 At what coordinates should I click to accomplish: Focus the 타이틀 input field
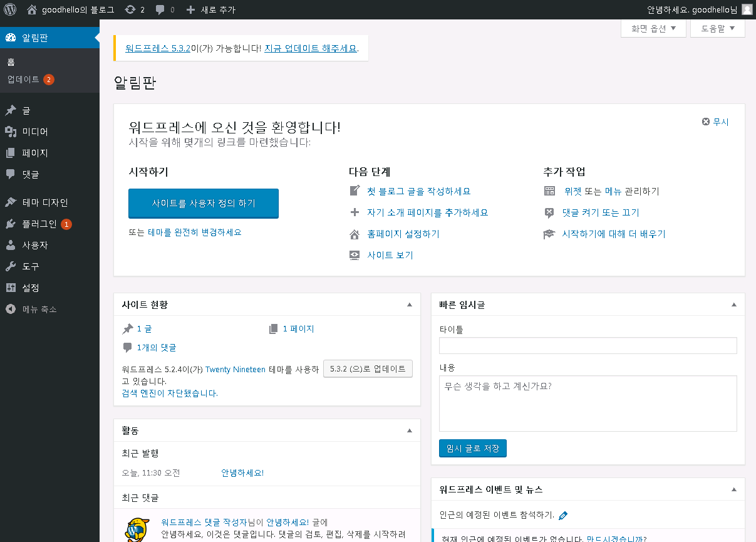pos(588,346)
